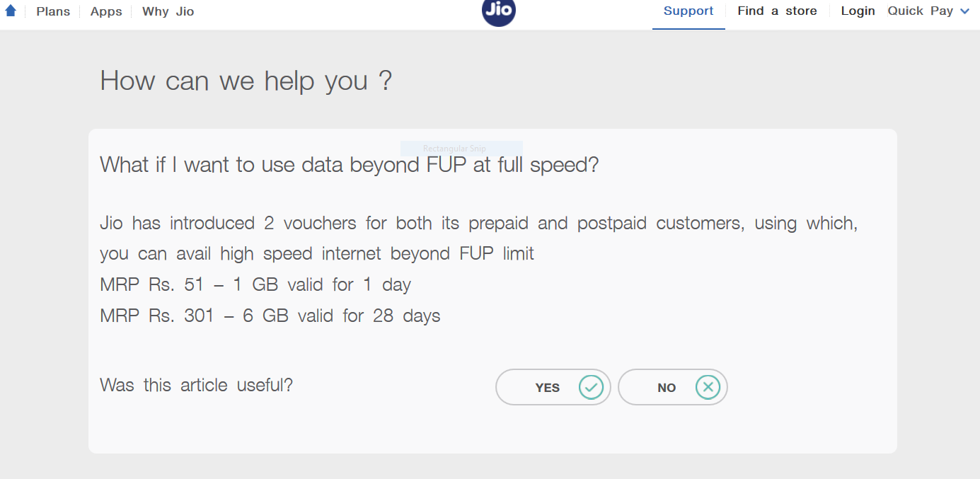980x479 pixels.
Task: Open the Login link
Action: tap(858, 11)
